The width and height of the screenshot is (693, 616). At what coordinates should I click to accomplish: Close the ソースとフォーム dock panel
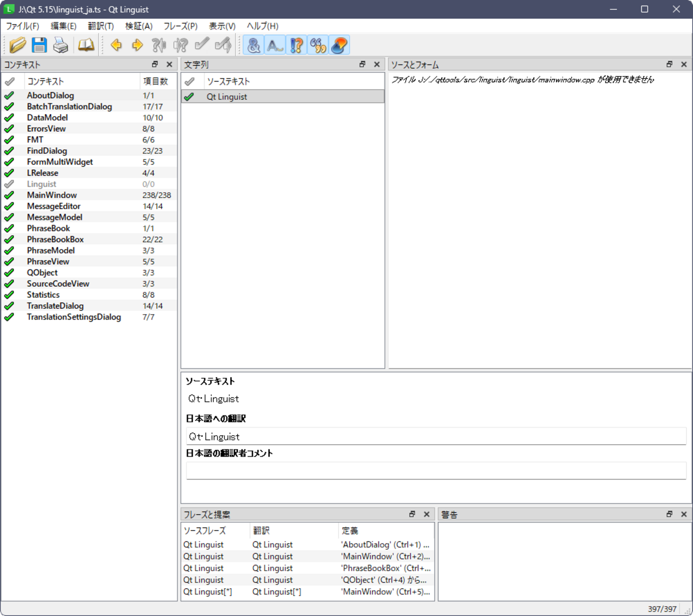pos(684,65)
